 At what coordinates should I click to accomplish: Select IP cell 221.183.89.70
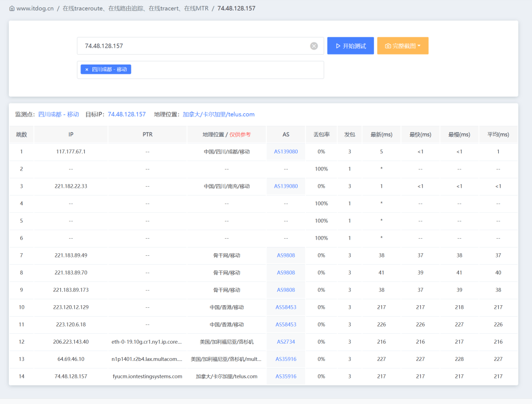click(x=71, y=272)
